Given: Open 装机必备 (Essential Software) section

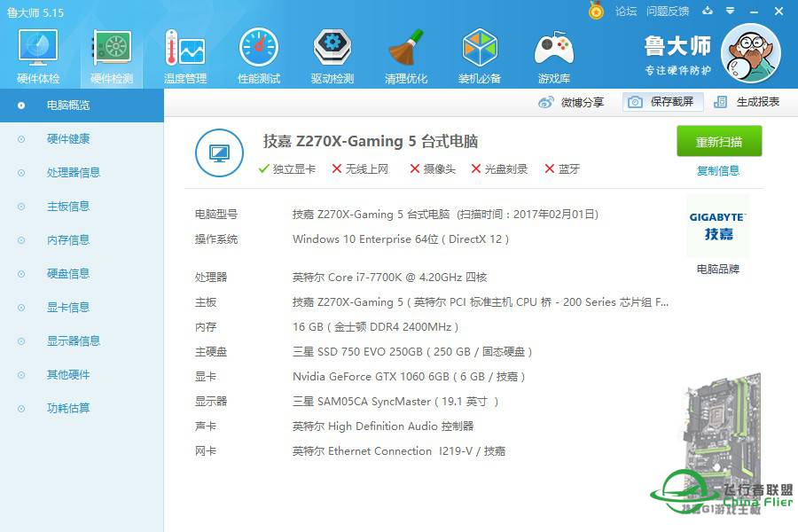Looking at the screenshot, I should [x=480, y=53].
